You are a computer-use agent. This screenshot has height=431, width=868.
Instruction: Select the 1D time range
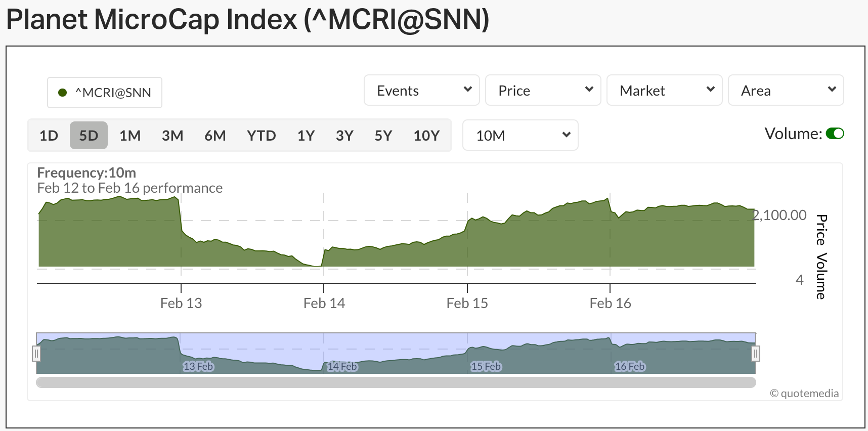(49, 136)
